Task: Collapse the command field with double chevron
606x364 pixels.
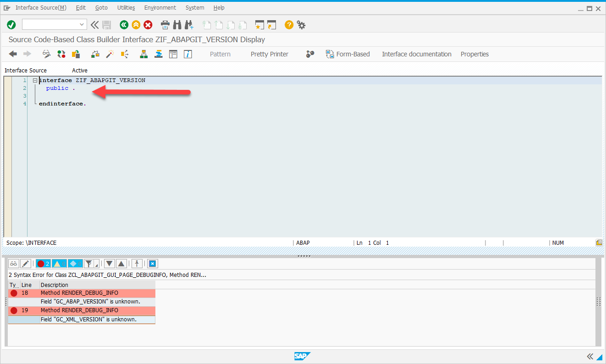Action: [95, 25]
